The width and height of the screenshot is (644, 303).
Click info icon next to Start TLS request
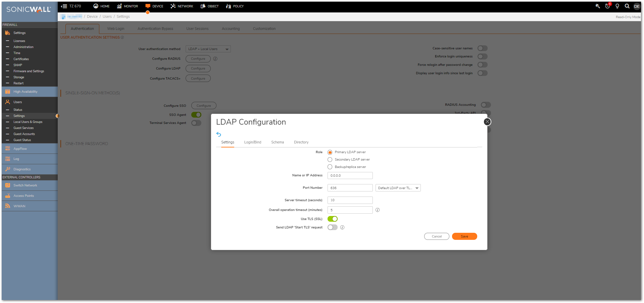[342, 227]
